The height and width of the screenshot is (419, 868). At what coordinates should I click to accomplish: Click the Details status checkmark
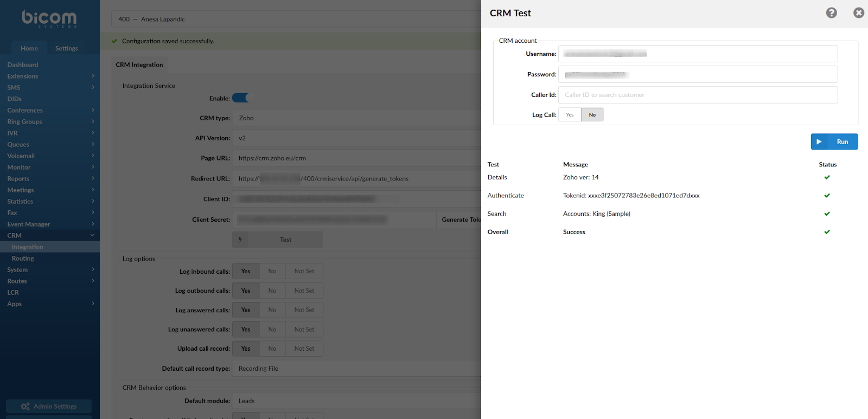point(827,177)
